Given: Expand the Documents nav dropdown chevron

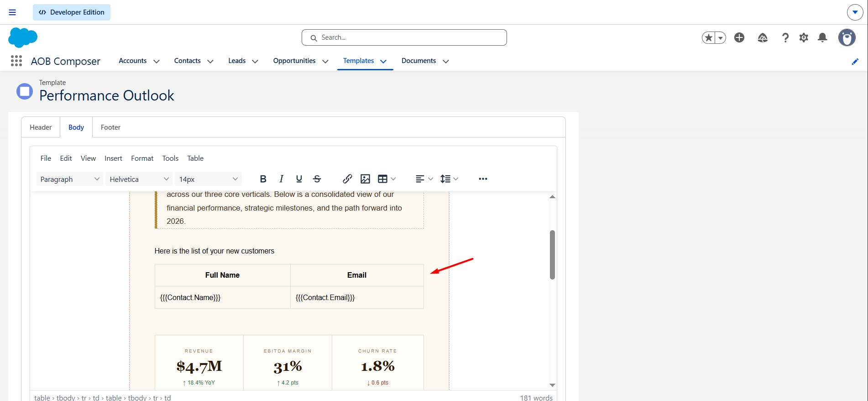Looking at the screenshot, I should (446, 61).
